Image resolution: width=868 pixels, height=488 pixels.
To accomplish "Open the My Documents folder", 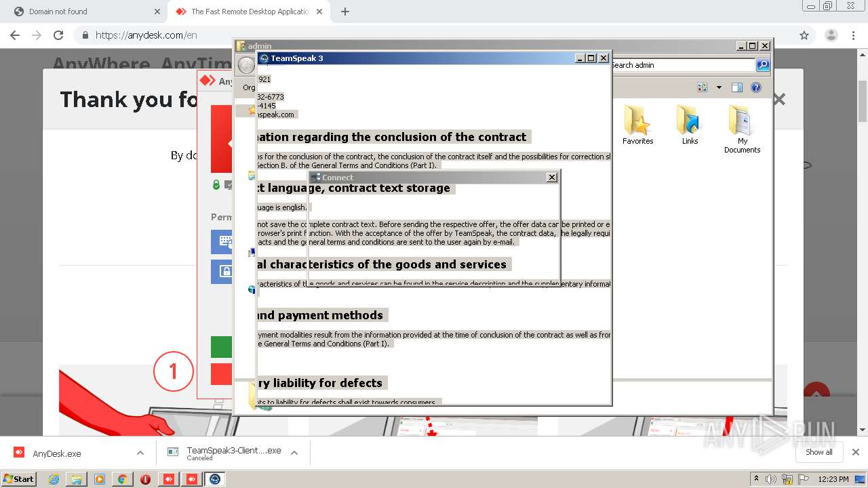I will click(x=742, y=129).
